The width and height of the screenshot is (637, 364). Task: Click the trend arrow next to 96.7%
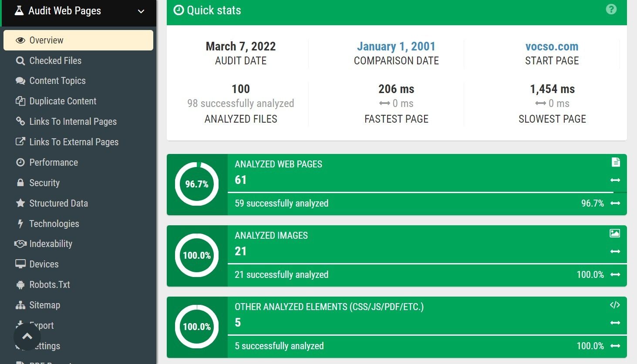point(615,203)
